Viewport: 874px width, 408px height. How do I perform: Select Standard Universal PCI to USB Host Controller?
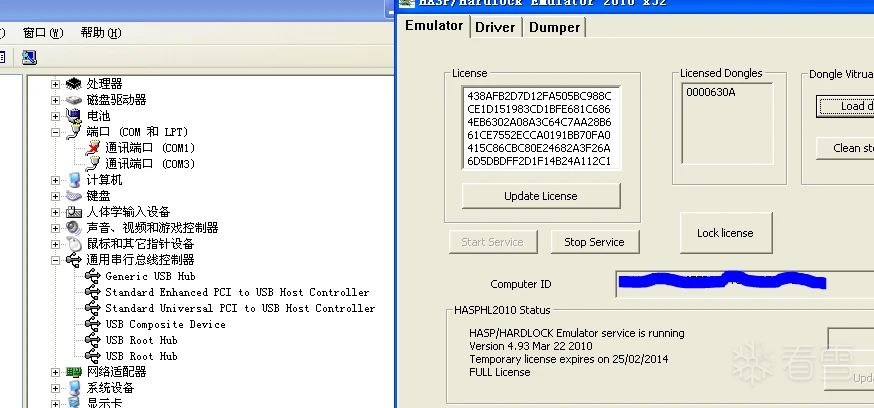tap(240, 308)
